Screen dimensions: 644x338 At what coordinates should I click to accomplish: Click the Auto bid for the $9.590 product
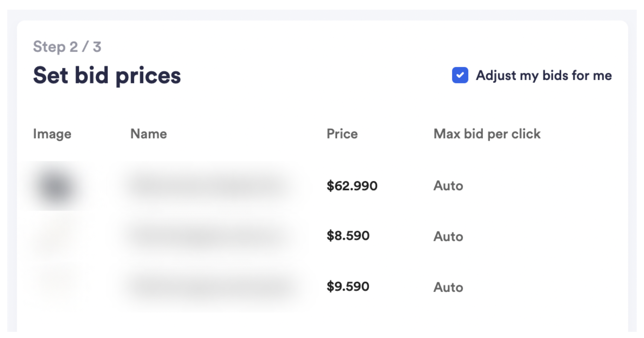tap(448, 287)
